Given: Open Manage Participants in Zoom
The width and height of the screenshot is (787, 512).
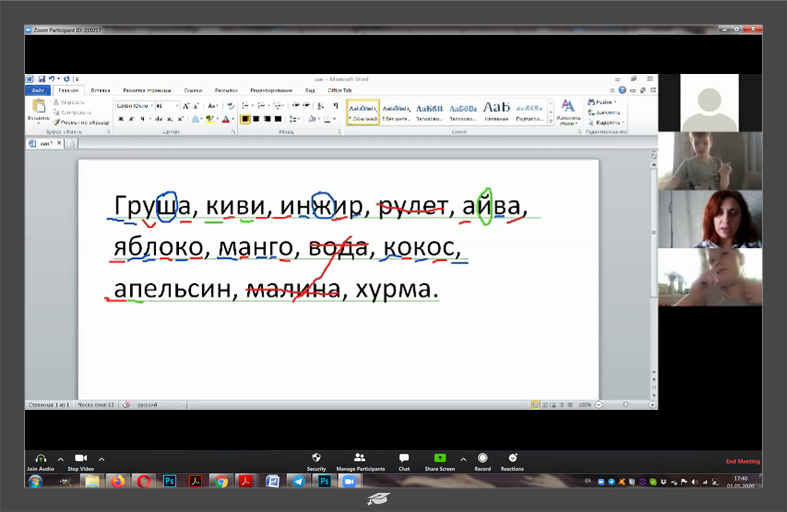Looking at the screenshot, I should 360,462.
